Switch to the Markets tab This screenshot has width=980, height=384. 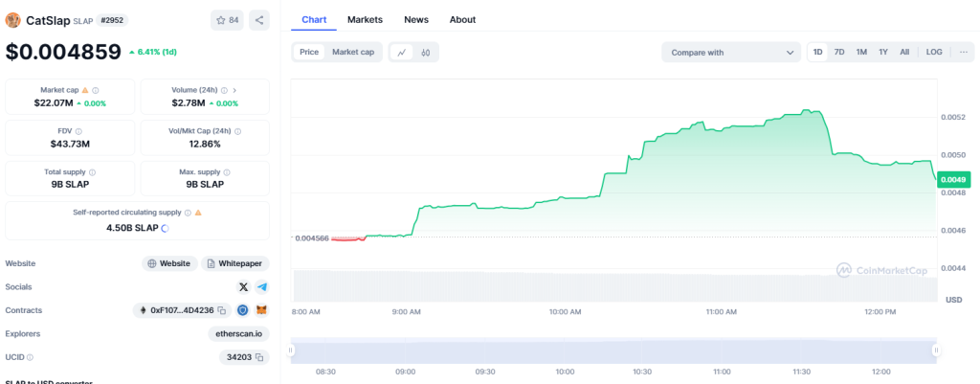coord(365,19)
